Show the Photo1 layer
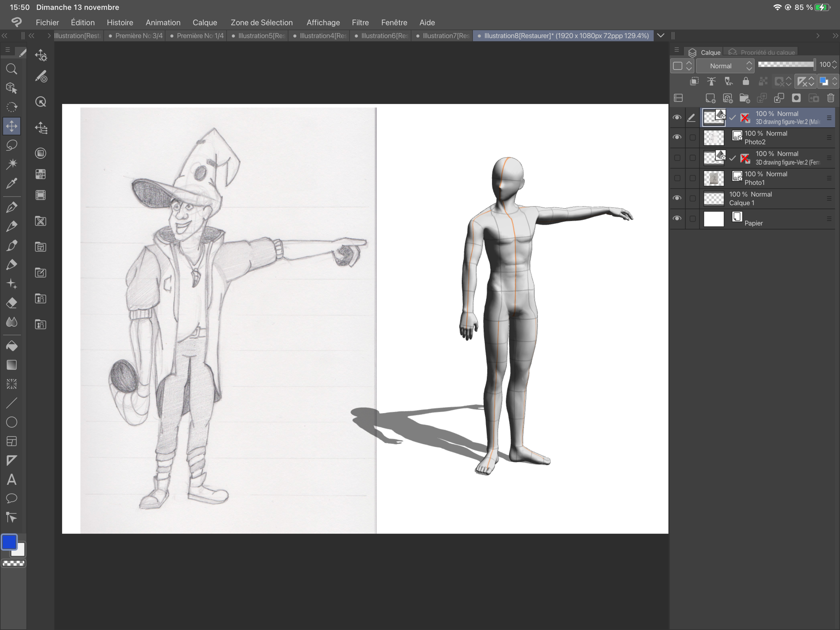 coord(677,178)
